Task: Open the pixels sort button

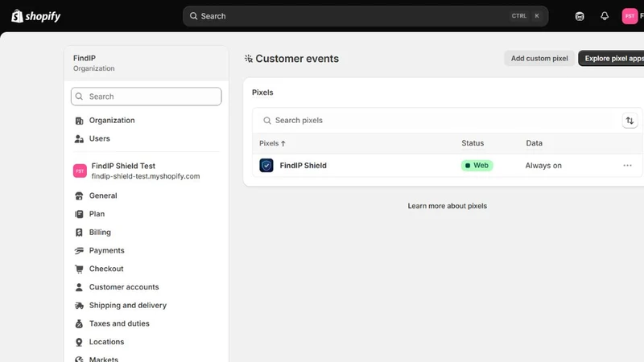Action: click(x=630, y=121)
